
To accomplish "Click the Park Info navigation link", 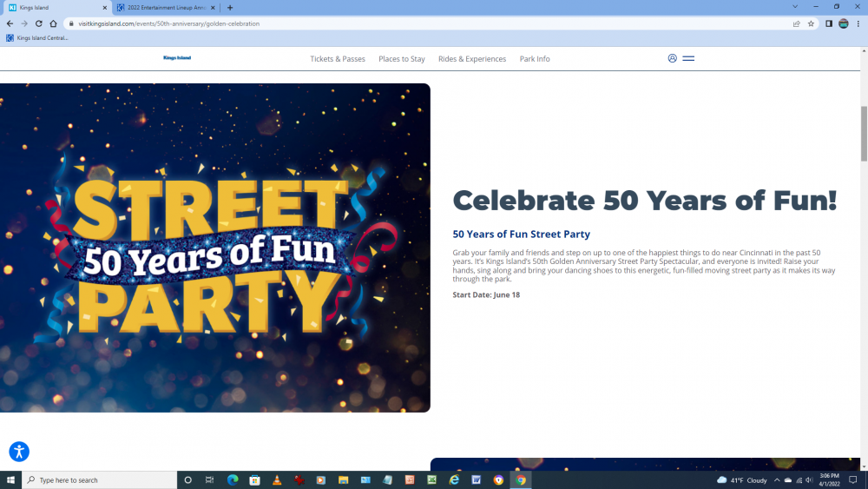I will click(535, 59).
